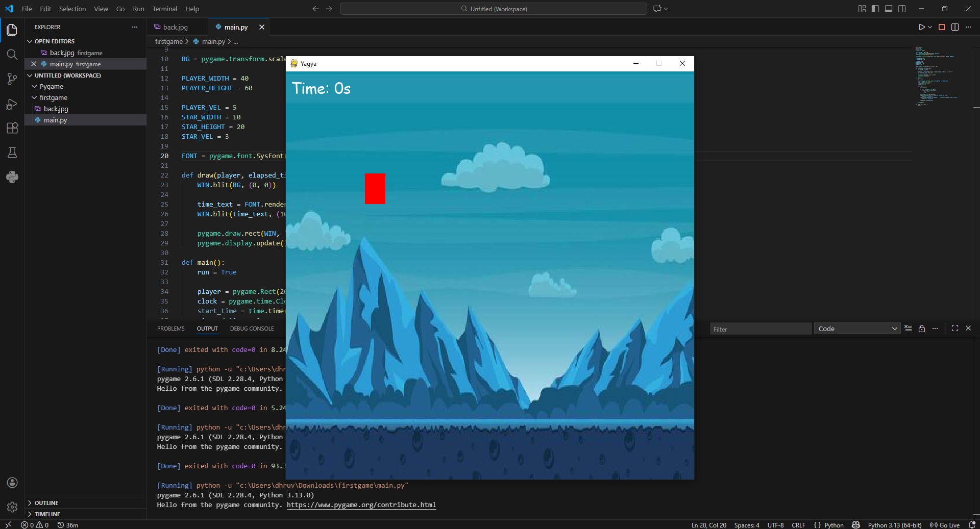
Task: Open the Python sidebar view
Action: [12, 177]
